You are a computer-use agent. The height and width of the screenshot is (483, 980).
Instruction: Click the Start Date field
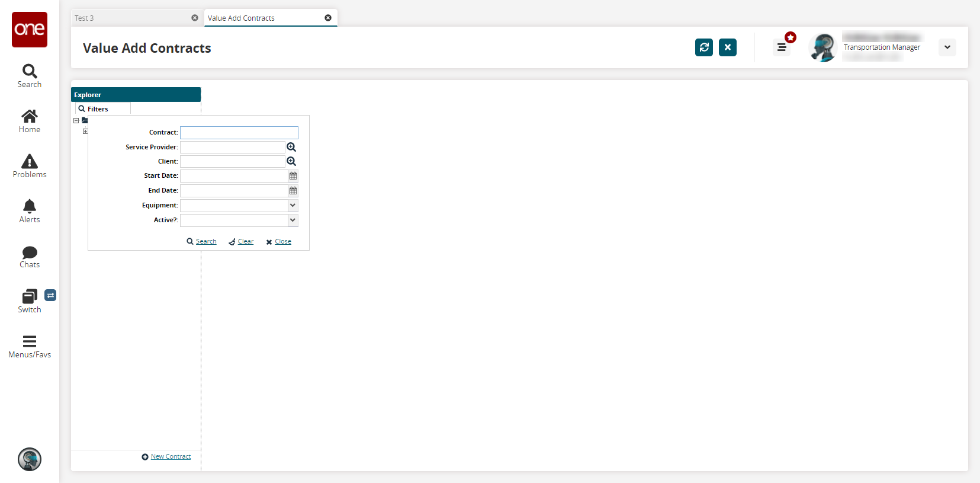click(234, 176)
